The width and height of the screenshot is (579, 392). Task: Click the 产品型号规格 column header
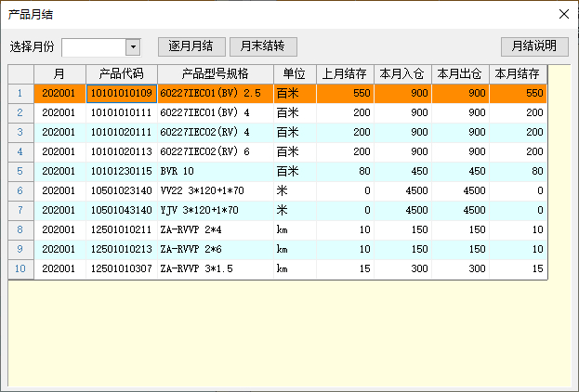(x=215, y=74)
